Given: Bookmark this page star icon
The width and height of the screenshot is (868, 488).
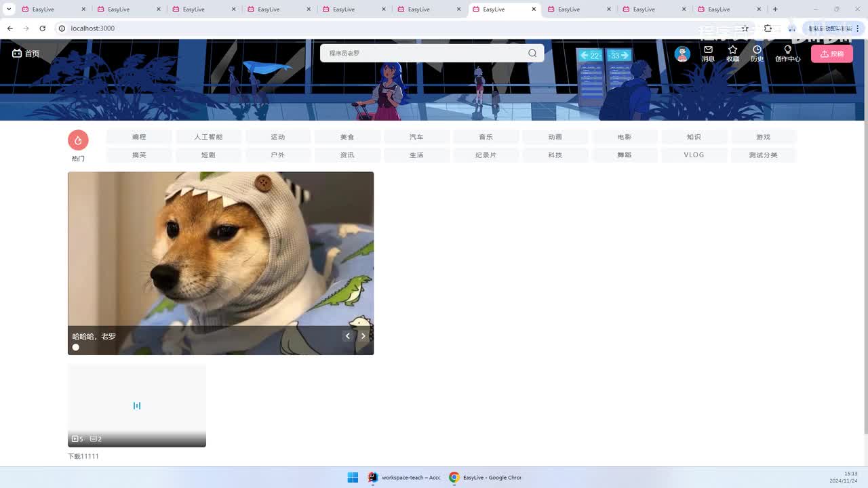Looking at the screenshot, I should (745, 28).
